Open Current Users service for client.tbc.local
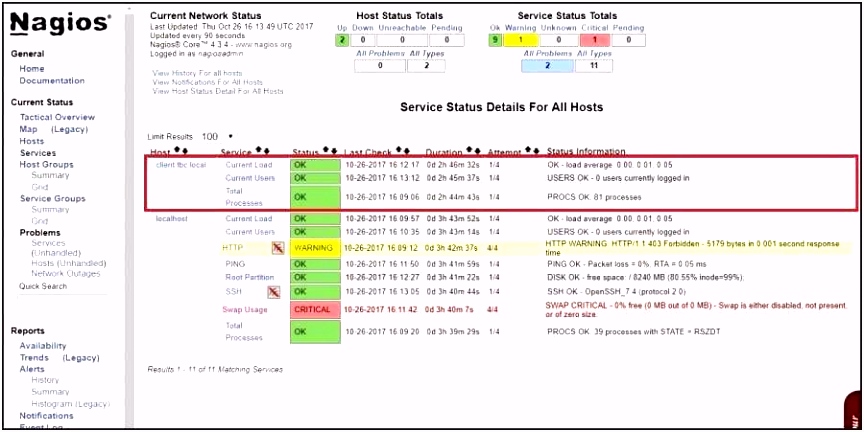 pyautogui.click(x=250, y=178)
